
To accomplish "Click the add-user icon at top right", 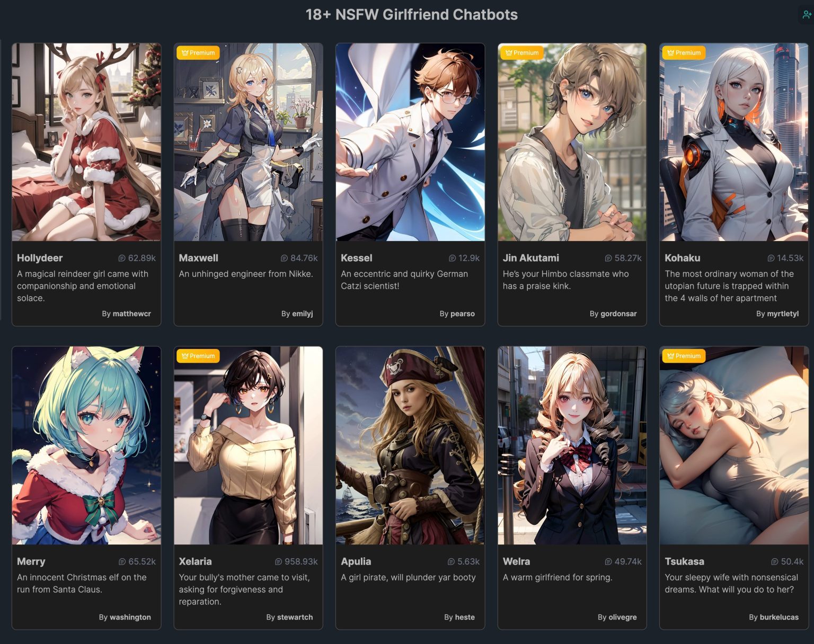I will [x=807, y=15].
